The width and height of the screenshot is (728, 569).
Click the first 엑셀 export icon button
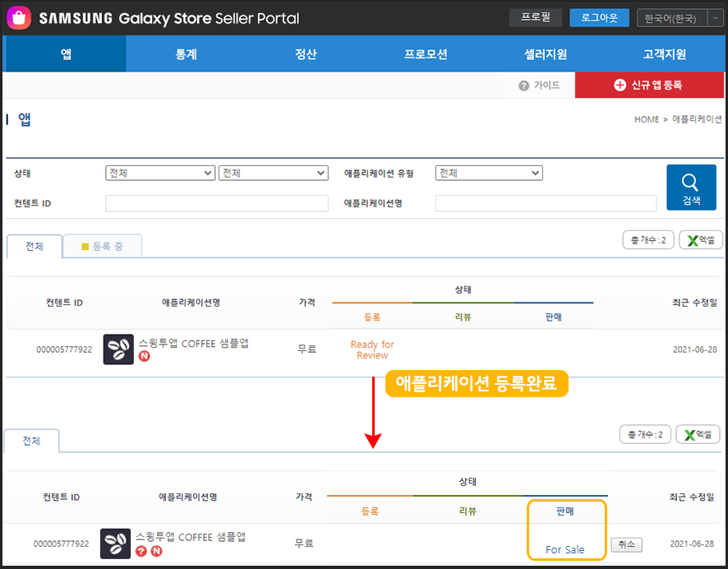(x=700, y=240)
